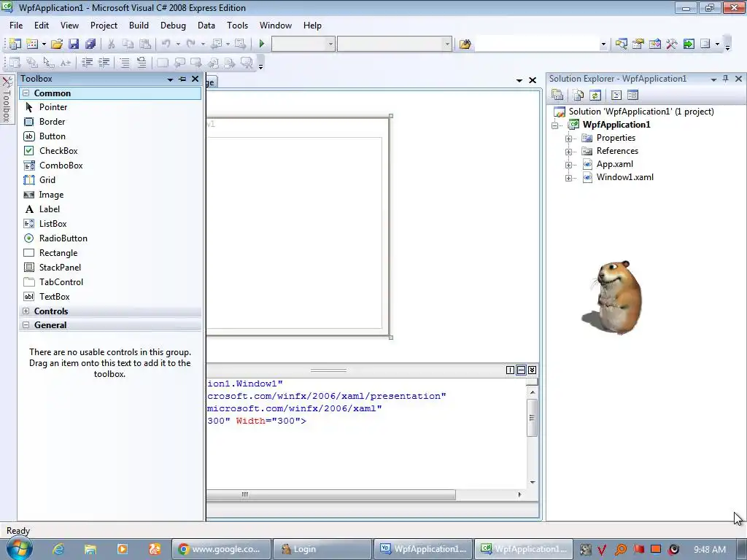Click the Toolbox hammer-and-wrench icon
The height and width of the screenshot is (560, 747).
672,44
